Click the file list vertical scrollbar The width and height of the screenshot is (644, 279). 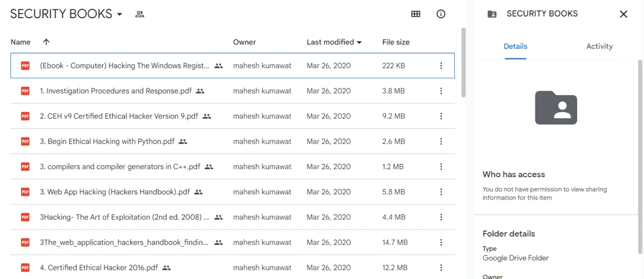[463, 62]
